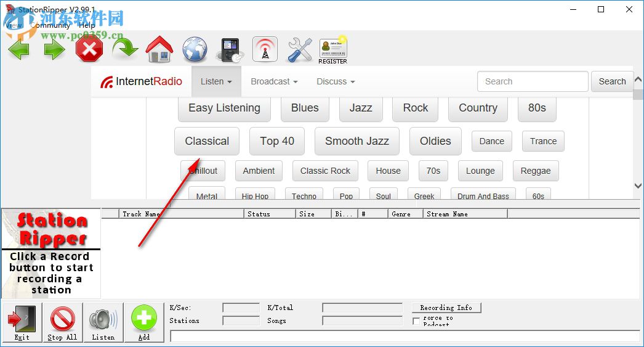Image resolution: width=644 pixels, height=347 pixels.
Task: Click the Stop All button
Action: click(62, 323)
